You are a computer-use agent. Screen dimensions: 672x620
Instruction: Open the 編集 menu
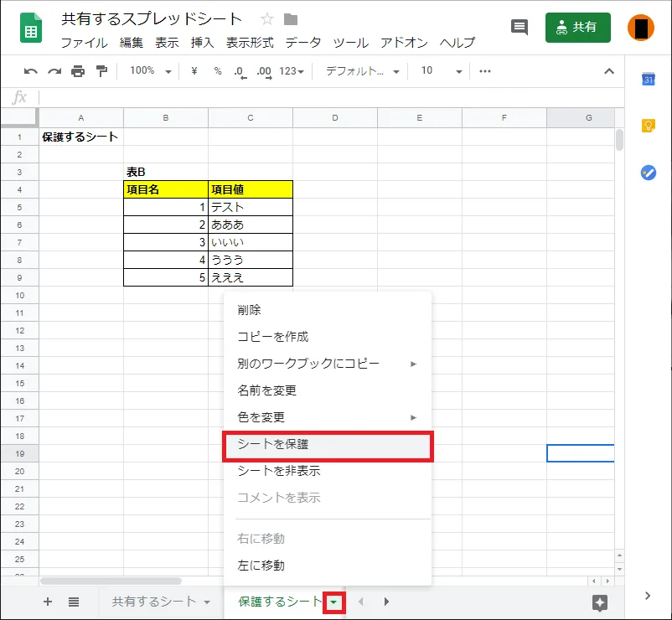pyautogui.click(x=132, y=43)
